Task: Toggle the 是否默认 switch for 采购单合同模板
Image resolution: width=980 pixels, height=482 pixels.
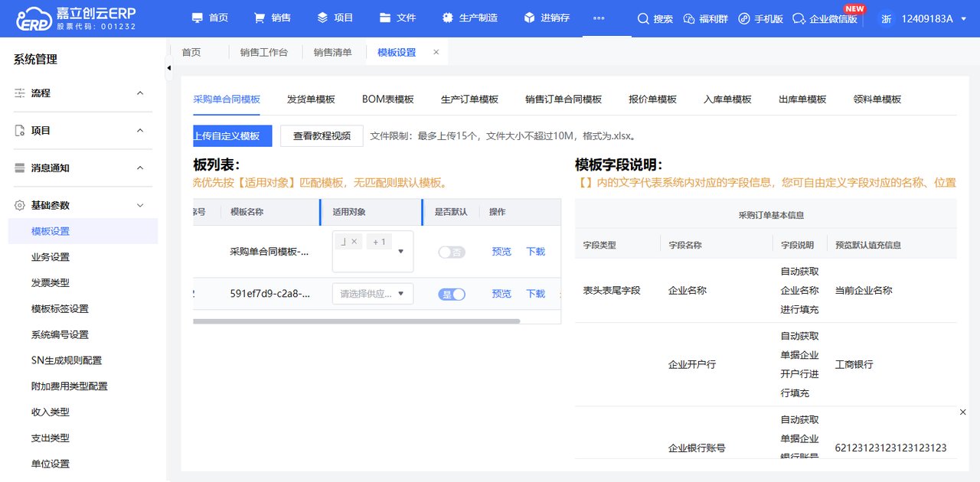Action: point(452,252)
